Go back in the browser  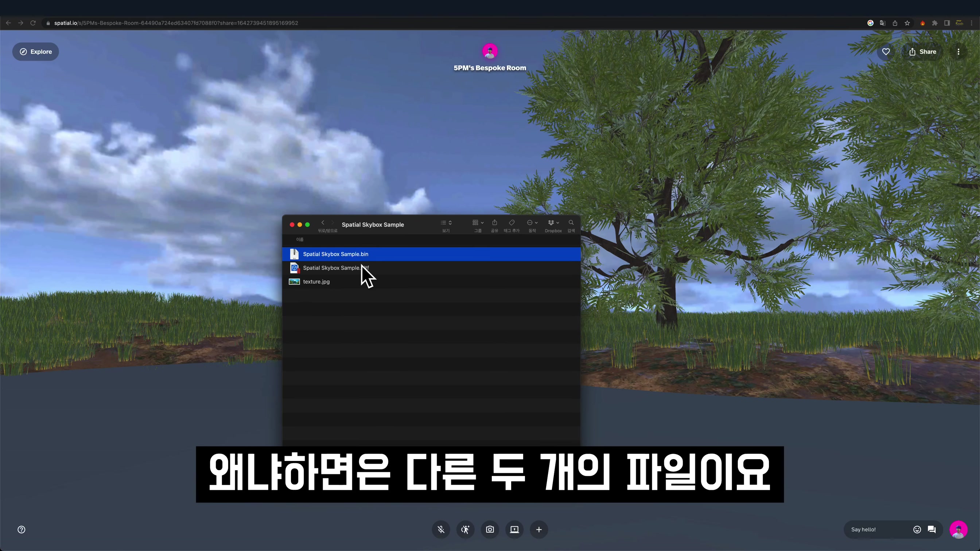click(x=8, y=23)
